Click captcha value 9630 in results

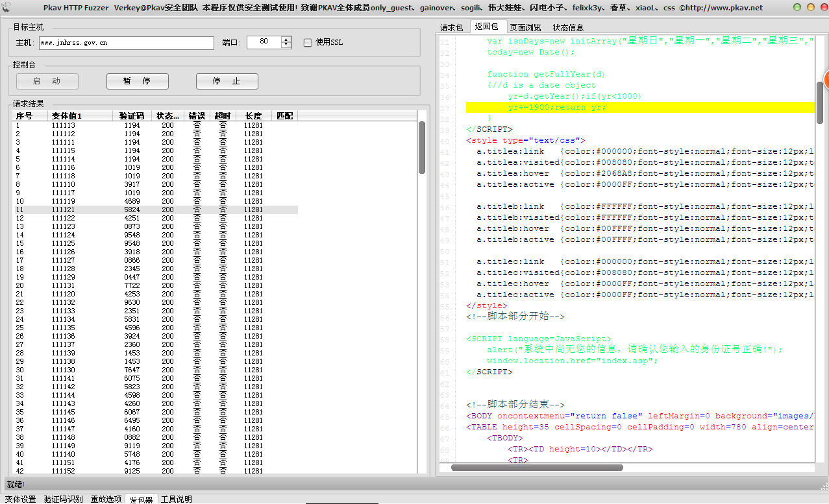(x=132, y=302)
